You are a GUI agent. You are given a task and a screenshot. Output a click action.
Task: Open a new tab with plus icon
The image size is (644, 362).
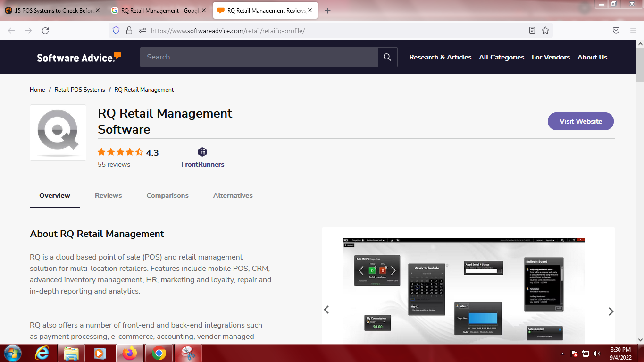point(327,10)
